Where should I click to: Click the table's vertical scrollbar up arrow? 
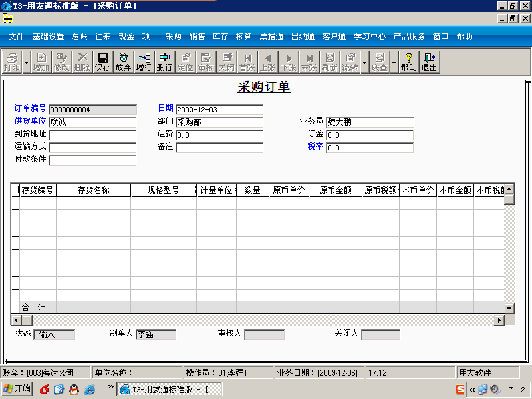coord(509,189)
